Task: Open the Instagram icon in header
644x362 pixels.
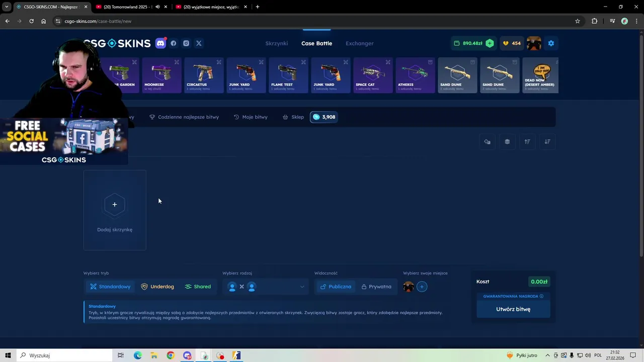Action: tap(186, 43)
